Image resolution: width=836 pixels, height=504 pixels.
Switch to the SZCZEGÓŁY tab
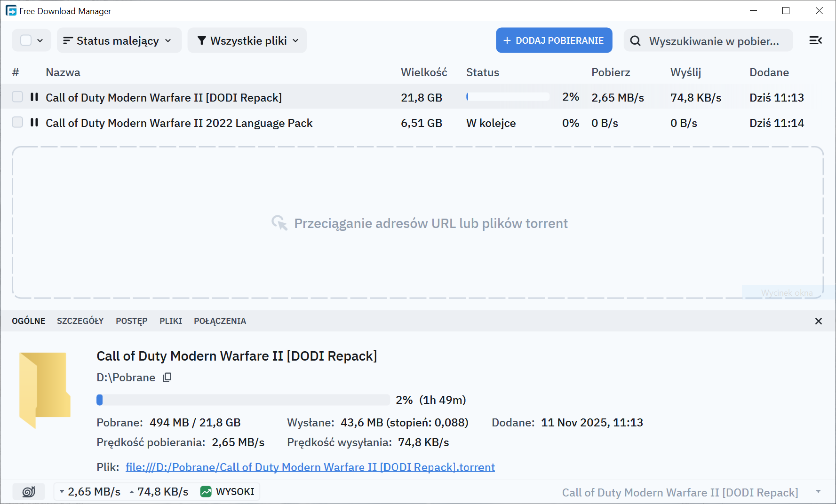coord(80,321)
